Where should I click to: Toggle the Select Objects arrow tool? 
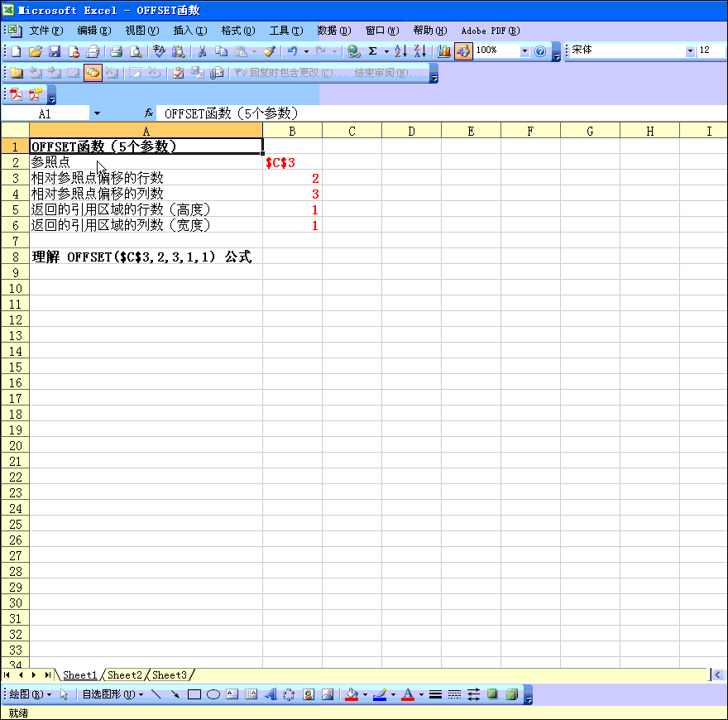click(65, 694)
